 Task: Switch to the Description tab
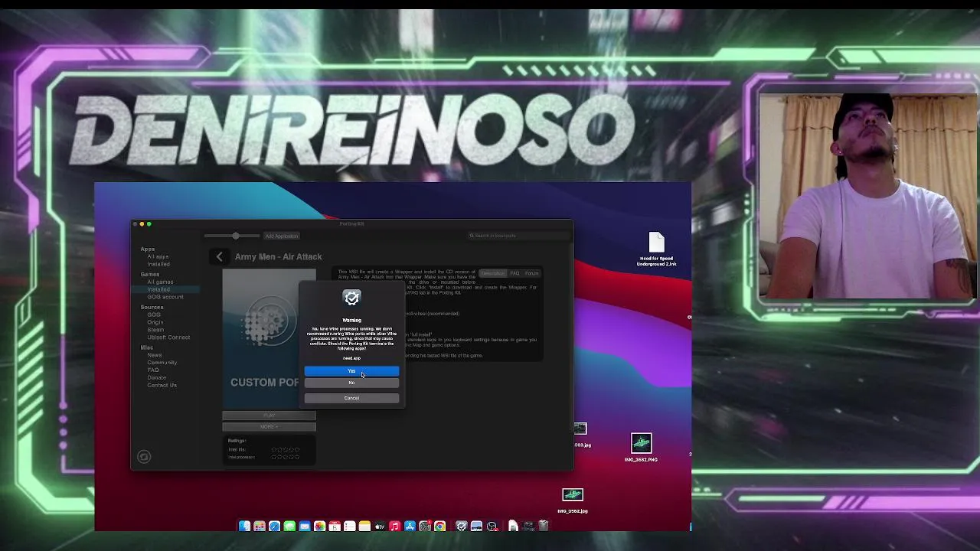pyautogui.click(x=492, y=273)
